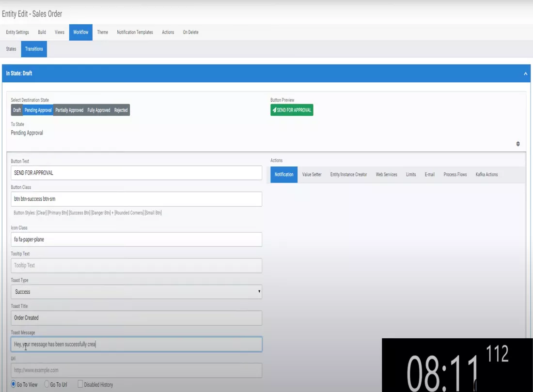Choose Partially Approved destination state
The width and height of the screenshot is (533, 392).
coord(69,110)
